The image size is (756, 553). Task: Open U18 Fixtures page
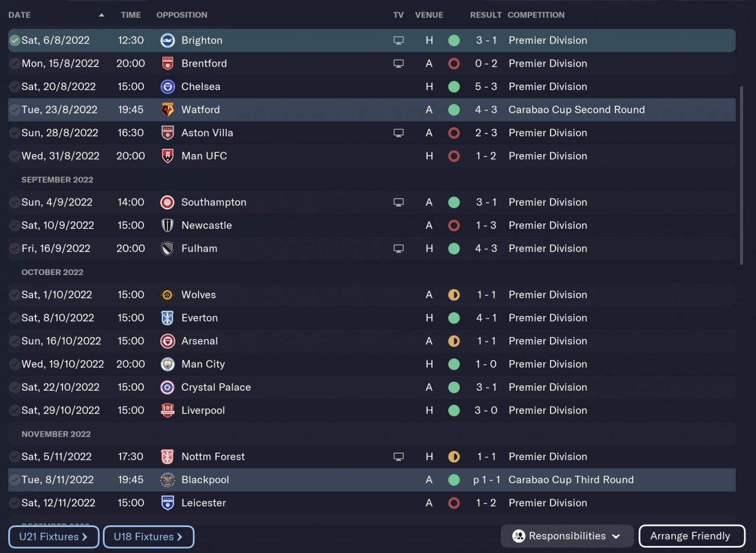(x=148, y=536)
